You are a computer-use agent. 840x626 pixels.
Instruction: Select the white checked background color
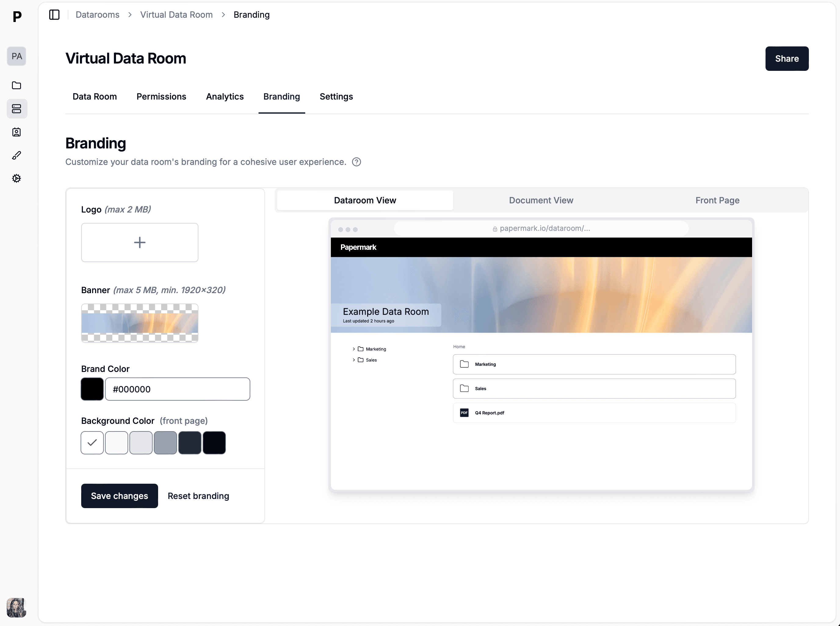click(92, 442)
